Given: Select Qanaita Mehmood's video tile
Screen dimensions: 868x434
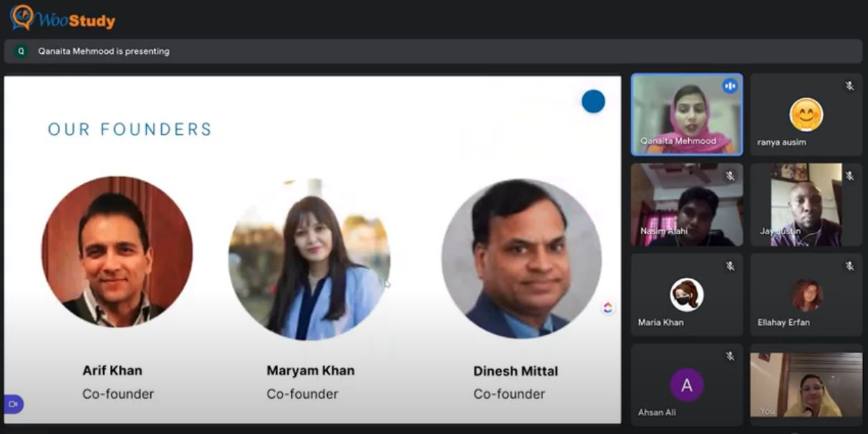Looking at the screenshot, I should (686, 114).
